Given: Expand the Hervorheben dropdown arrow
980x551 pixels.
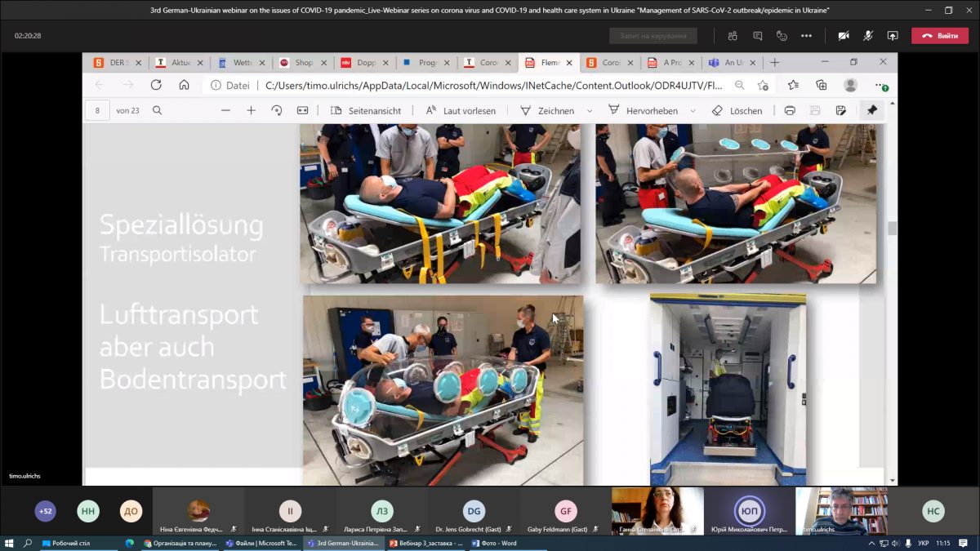Looking at the screenshot, I should coord(693,111).
